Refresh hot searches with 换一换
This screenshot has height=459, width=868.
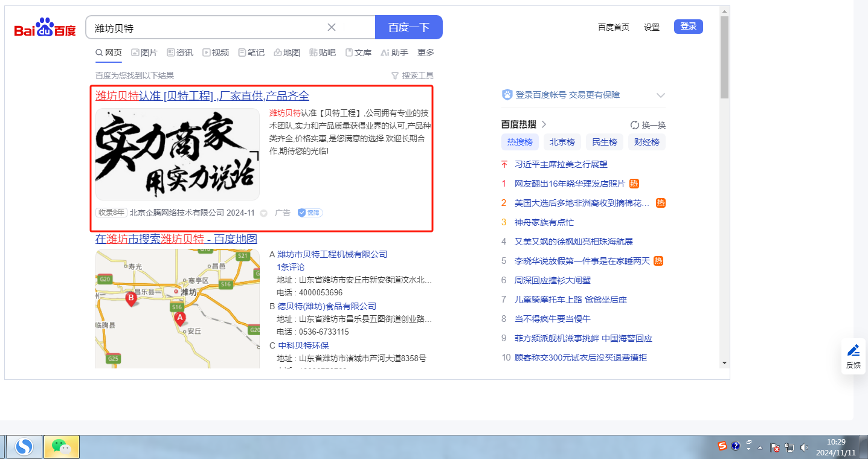coord(648,125)
